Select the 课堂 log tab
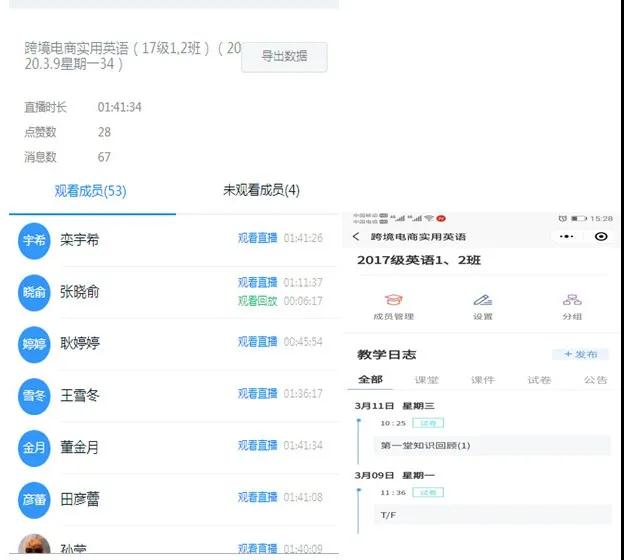This screenshot has width=624, height=560. pyautogui.click(x=427, y=380)
